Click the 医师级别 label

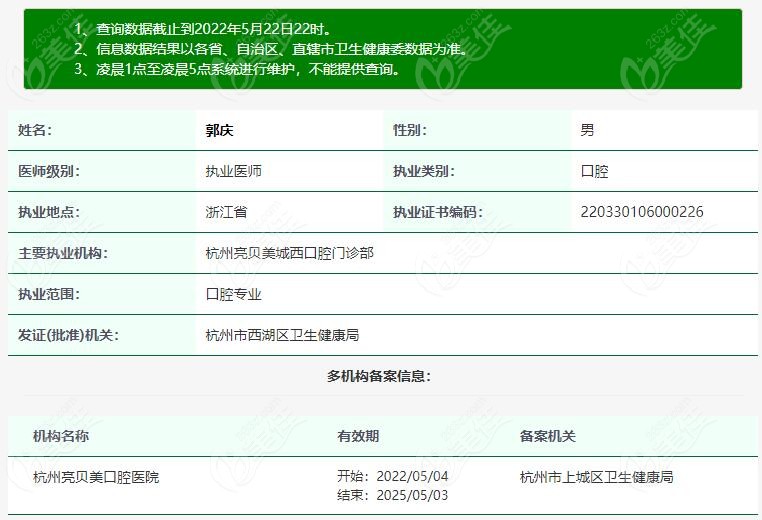pyautogui.click(x=49, y=171)
